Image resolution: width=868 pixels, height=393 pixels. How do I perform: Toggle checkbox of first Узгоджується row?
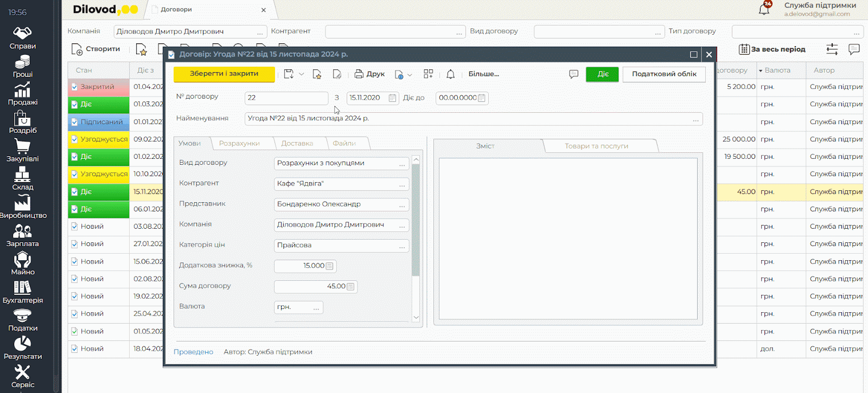tap(74, 139)
